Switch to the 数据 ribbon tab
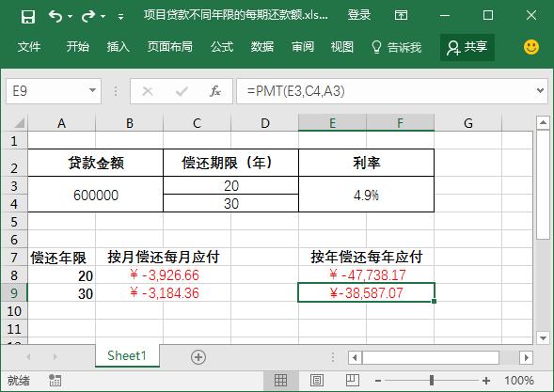 [x=262, y=47]
